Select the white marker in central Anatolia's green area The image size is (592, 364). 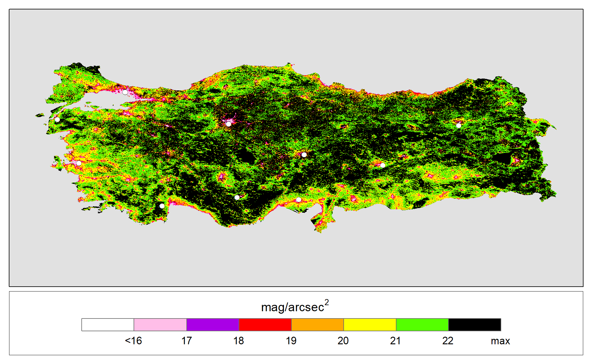(304, 155)
